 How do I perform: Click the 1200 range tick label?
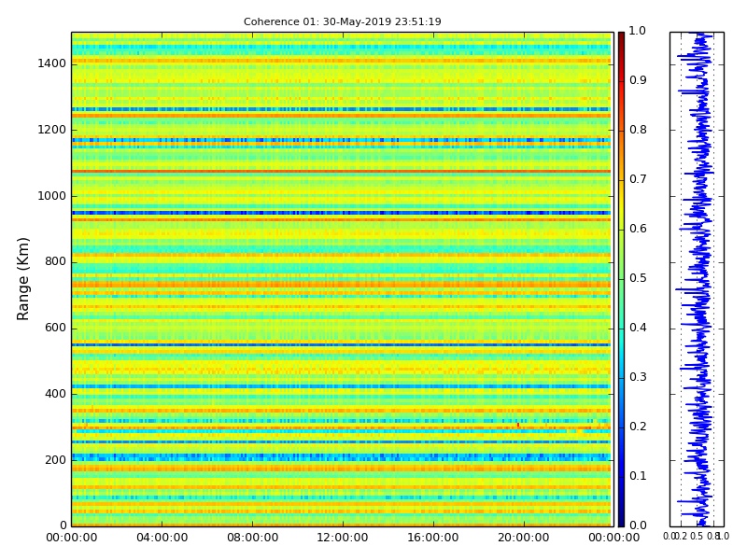52,130
